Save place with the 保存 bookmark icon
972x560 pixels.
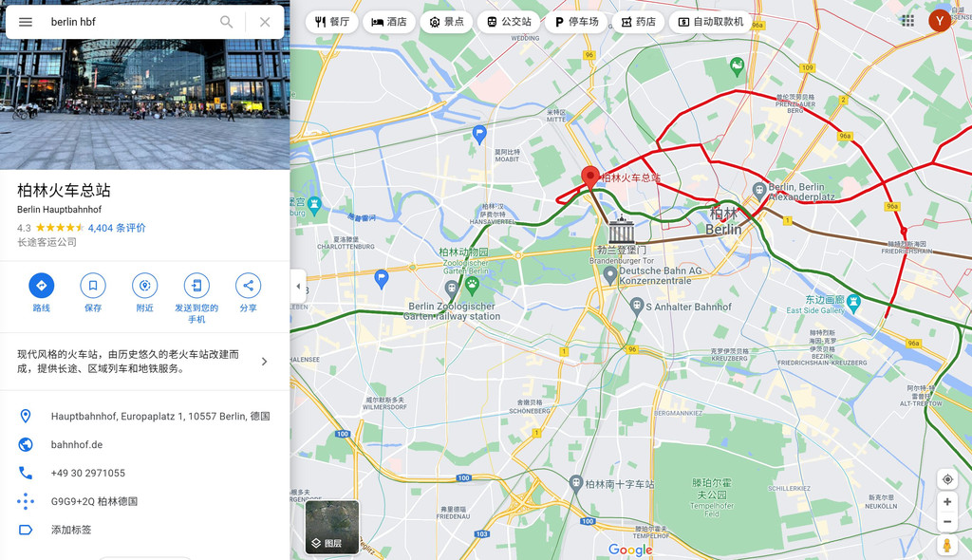click(93, 286)
